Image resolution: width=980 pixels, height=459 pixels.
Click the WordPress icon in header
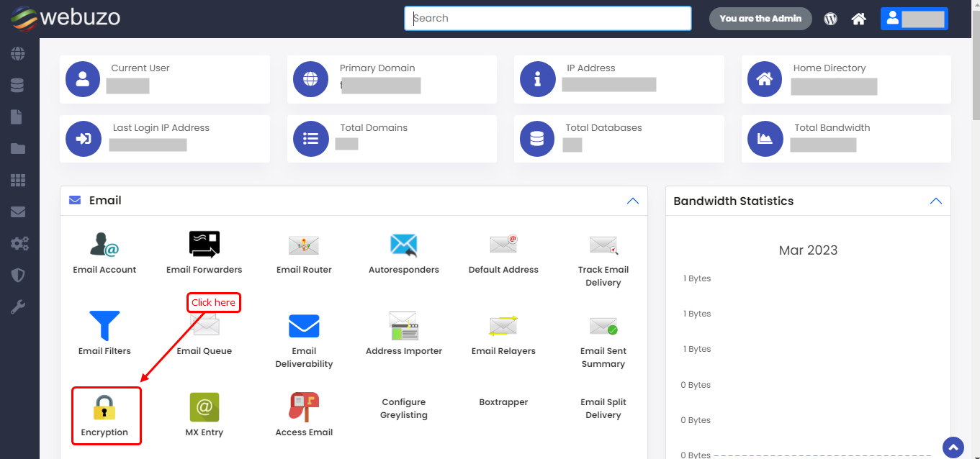(830, 19)
